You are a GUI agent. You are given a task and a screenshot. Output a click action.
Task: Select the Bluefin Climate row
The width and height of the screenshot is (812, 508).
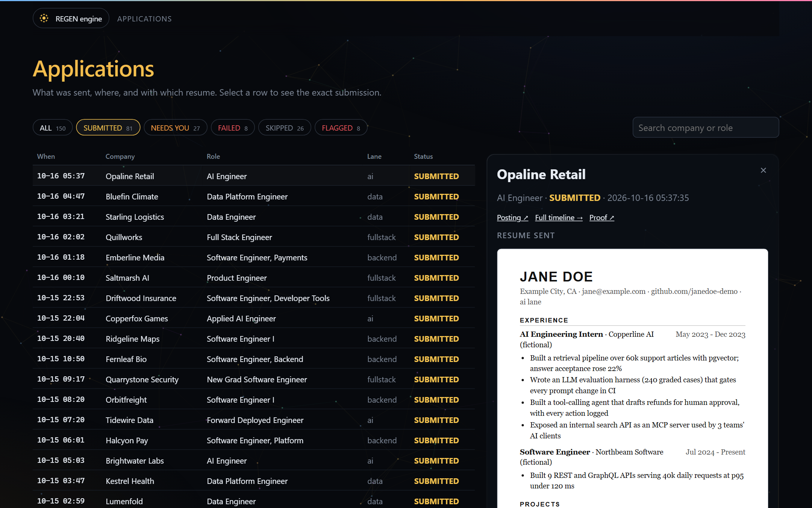254,196
